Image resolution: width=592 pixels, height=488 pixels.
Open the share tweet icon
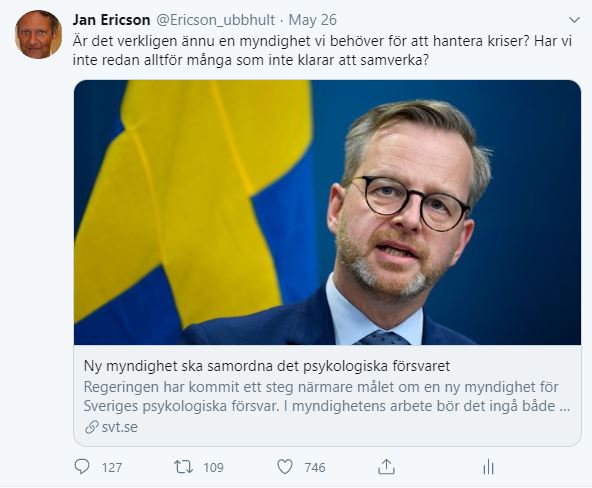click(x=386, y=467)
